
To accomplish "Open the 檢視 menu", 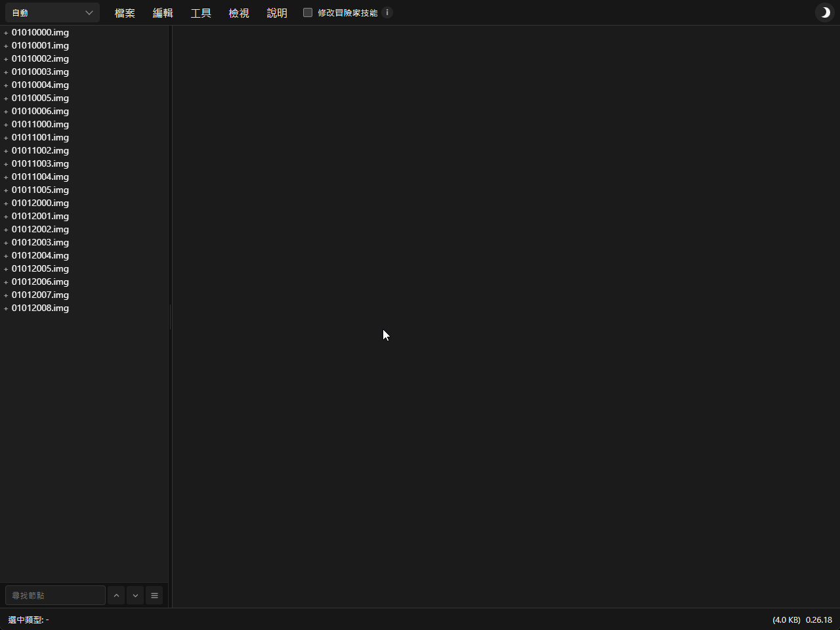I will 239,12.
